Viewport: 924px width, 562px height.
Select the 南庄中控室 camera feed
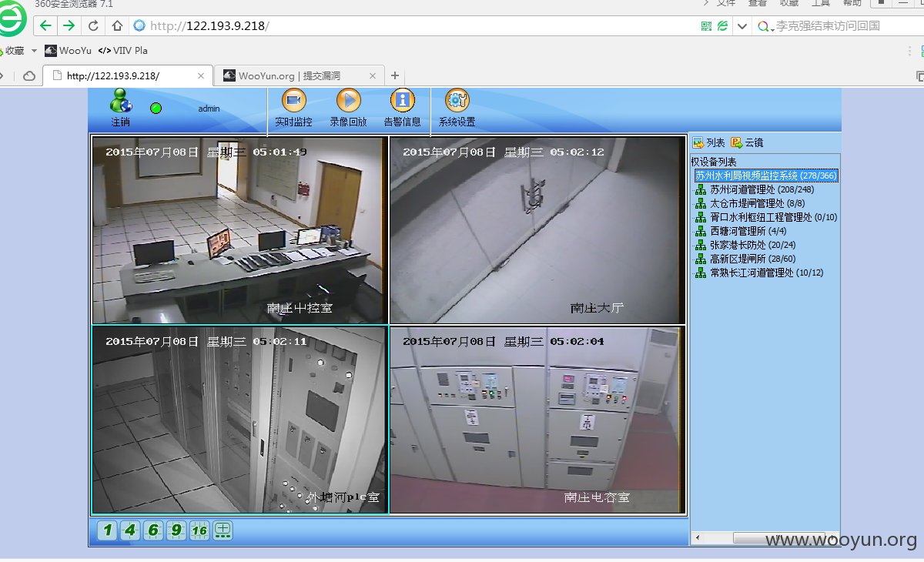tap(239, 230)
